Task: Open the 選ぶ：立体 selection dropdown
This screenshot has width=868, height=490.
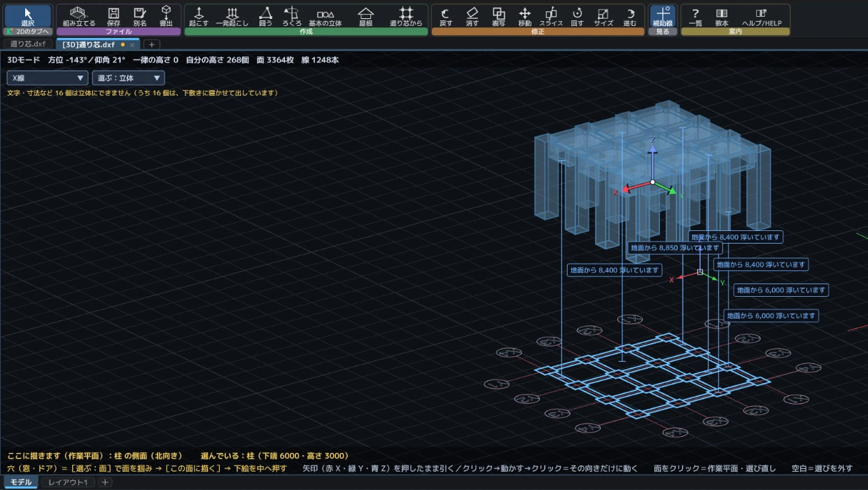Action: point(128,78)
